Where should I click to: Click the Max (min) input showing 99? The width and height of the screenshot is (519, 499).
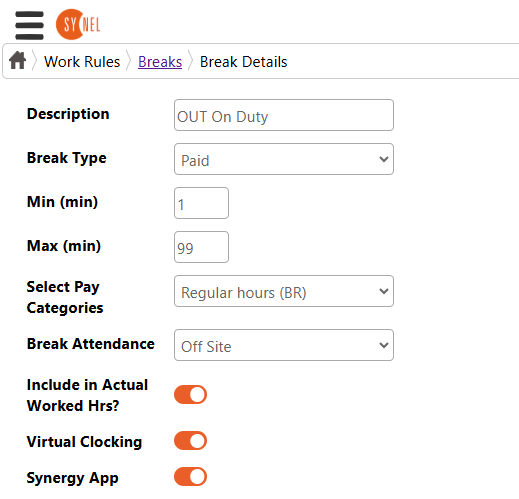tap(201, 247)
